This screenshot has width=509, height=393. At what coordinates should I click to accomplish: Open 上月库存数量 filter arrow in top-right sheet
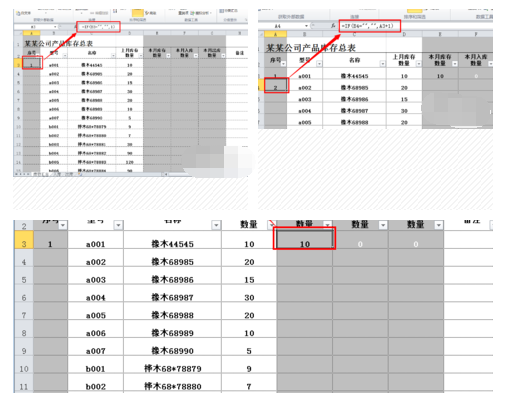[x=419, y=63]
